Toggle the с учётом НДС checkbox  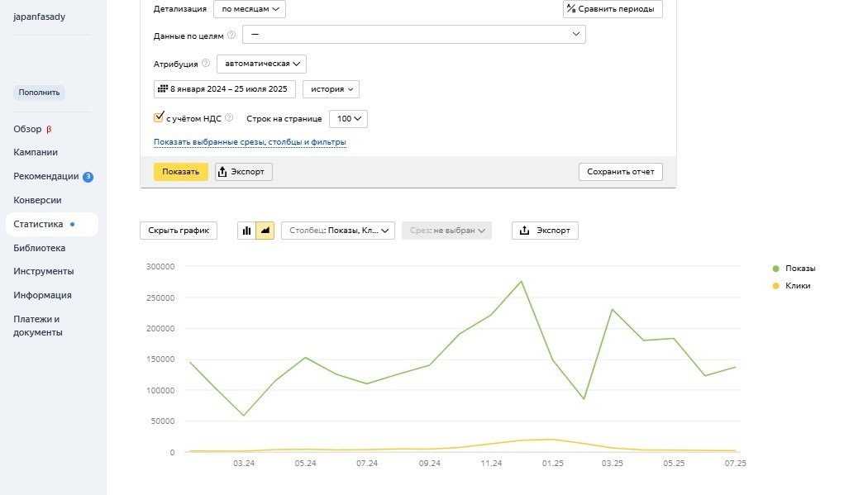(x=160, y=117)
